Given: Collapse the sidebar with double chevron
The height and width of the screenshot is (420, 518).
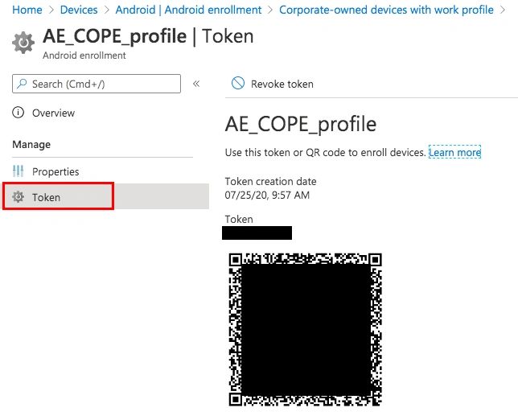Looking at the screenshot, I should (x=196, y=84).
